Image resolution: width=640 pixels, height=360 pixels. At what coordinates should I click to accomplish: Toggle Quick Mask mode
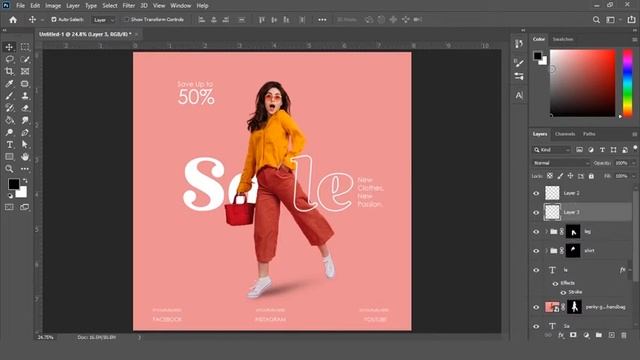click(9, 207)
